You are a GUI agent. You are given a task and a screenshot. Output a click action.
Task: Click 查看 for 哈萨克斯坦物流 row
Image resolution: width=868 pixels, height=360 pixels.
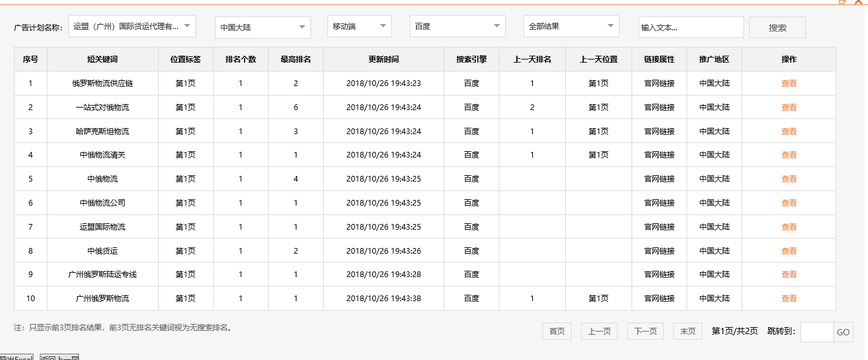click(x=789, y=132)
